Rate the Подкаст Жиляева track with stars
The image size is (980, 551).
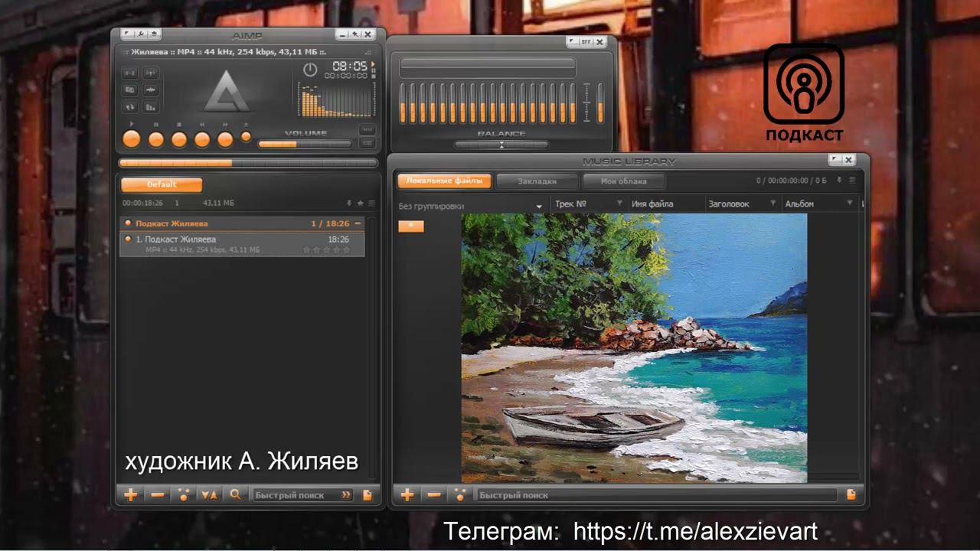(x=327, y=250)
